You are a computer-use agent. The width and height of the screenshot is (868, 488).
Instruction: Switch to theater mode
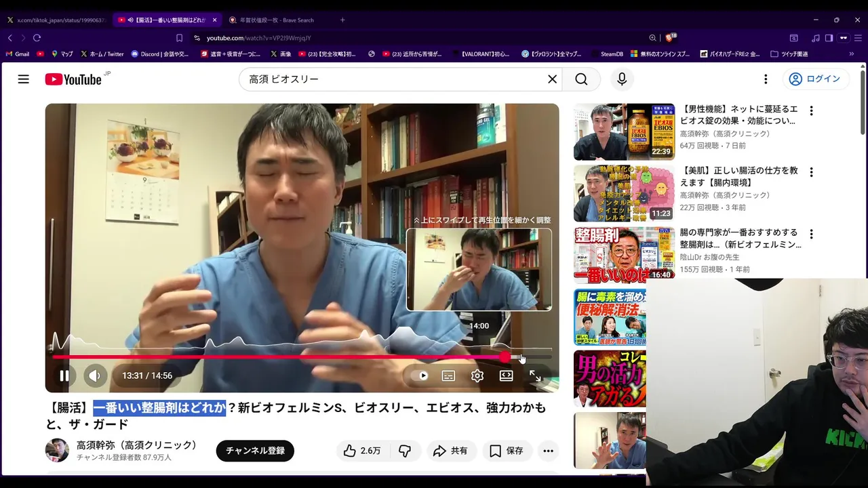pyautogui.click(x=506, y=375)
